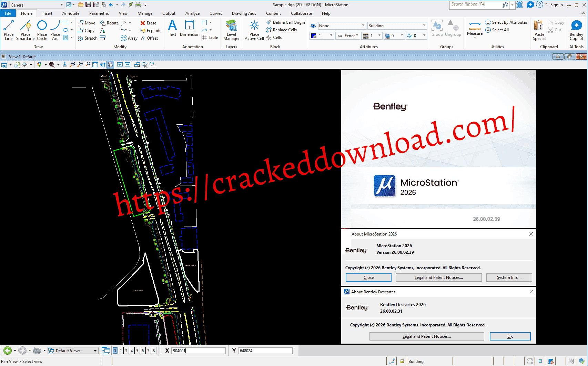The width and height of the screenshot is (588, 366).
Task: Switch to the Annotate ribbon tab
Action: point(71,13)
